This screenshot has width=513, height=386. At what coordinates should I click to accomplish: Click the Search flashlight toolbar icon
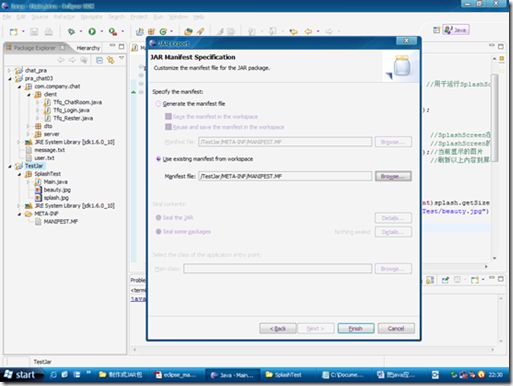coord(201,31)
